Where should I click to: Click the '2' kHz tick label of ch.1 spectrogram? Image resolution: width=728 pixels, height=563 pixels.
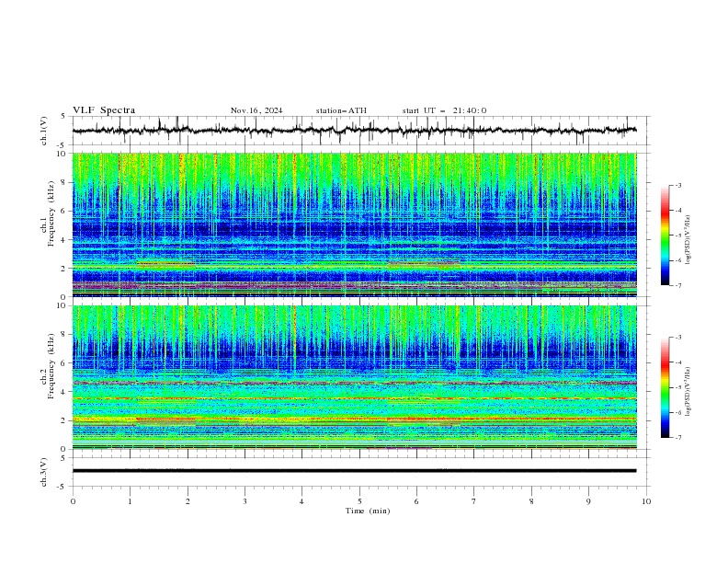tap(64, 268)
